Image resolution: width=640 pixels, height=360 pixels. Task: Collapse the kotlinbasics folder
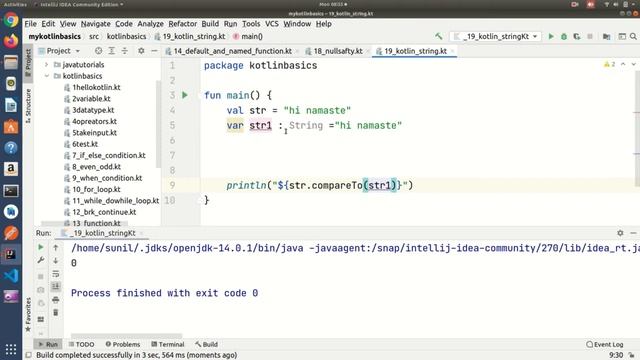tap(47, 76)
